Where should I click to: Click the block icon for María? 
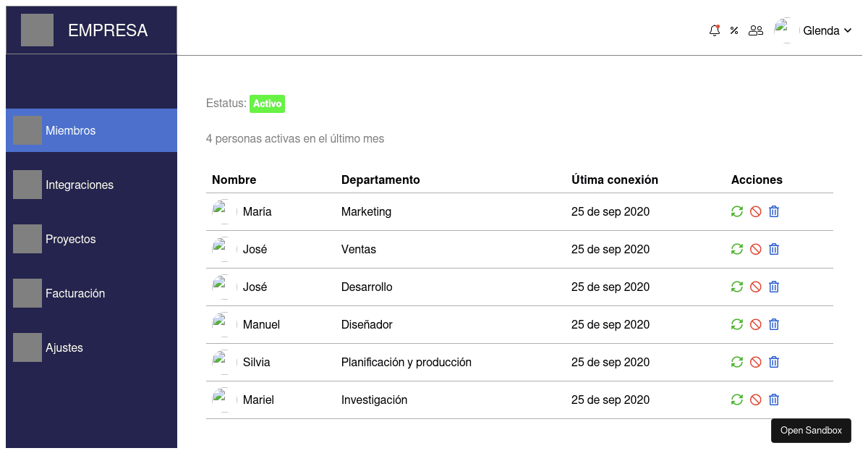[x=756, y=211]
